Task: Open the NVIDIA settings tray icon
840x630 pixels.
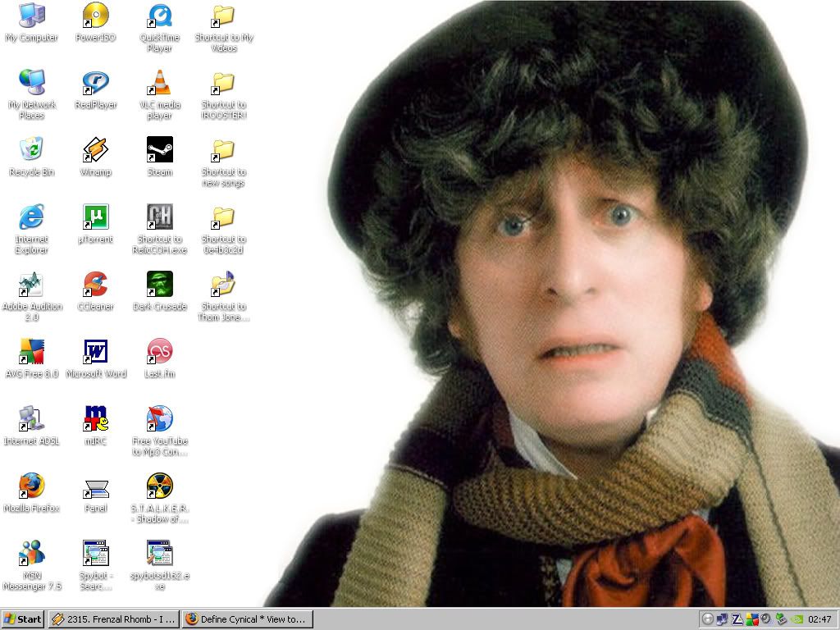Action: (x=797, y=619)
